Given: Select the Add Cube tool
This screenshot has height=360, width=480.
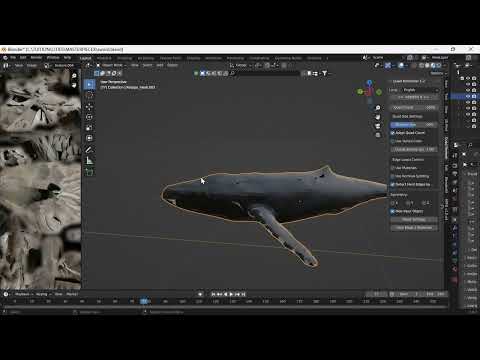Looking at the screenshot, I should tap(89, 172).
